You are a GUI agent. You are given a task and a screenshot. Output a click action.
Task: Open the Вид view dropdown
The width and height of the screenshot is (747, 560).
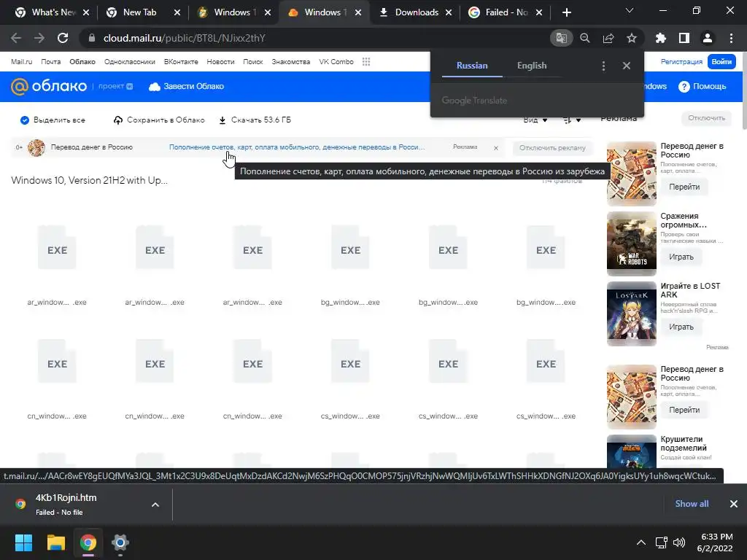tap(535, 120)
